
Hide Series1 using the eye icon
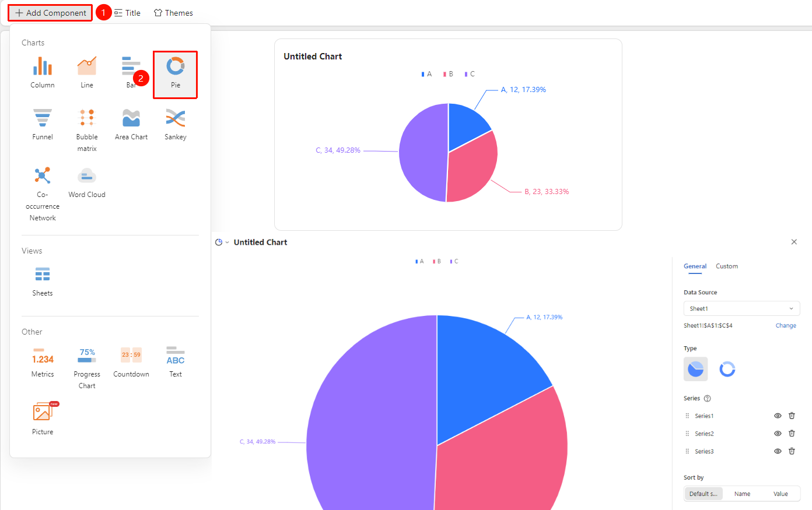tap(778, 416)
